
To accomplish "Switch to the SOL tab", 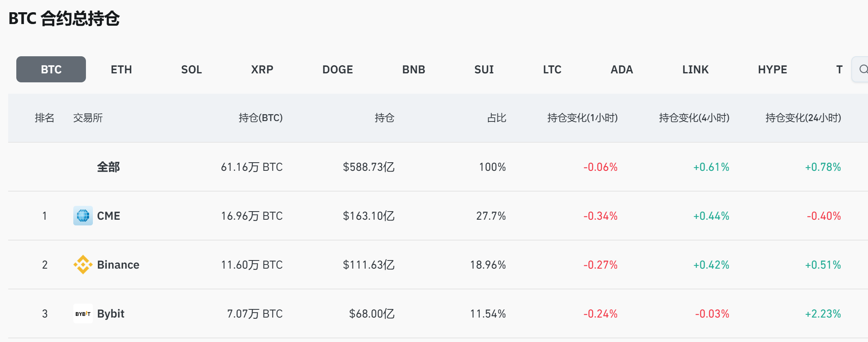I will tap(191, 69).
